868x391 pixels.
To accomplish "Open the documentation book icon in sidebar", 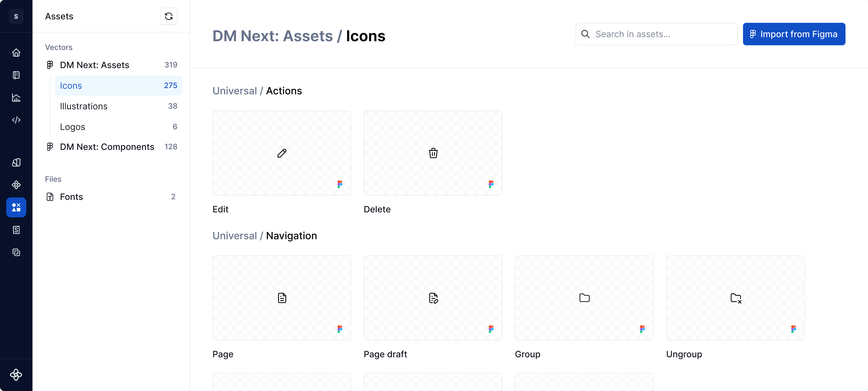I will (16, 75).
